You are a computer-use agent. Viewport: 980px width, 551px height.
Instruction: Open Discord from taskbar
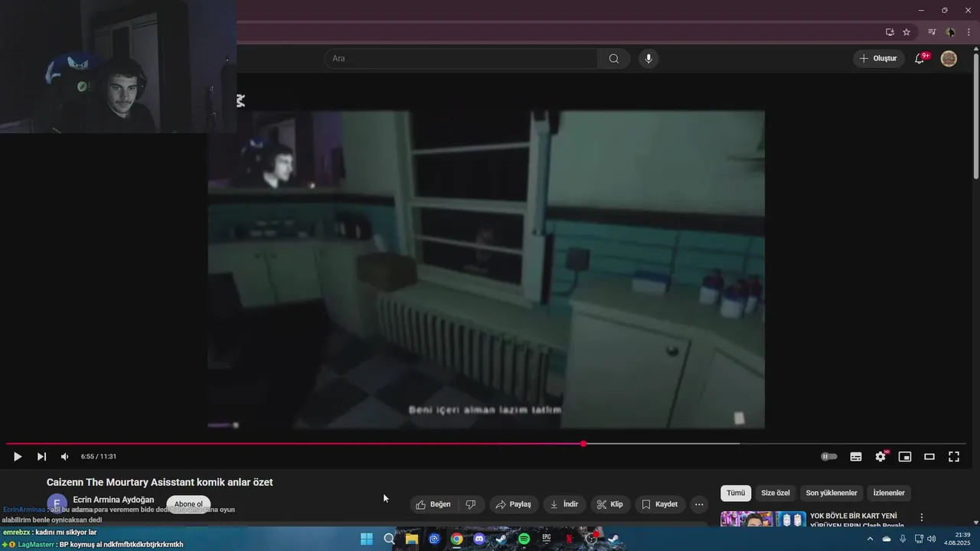click(x=479, y=539)
